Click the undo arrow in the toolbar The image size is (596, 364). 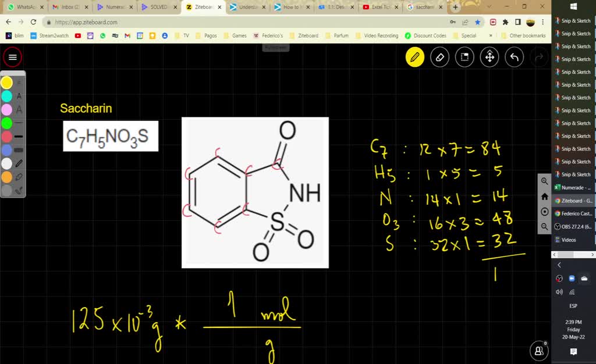click(x=514, y=57)
